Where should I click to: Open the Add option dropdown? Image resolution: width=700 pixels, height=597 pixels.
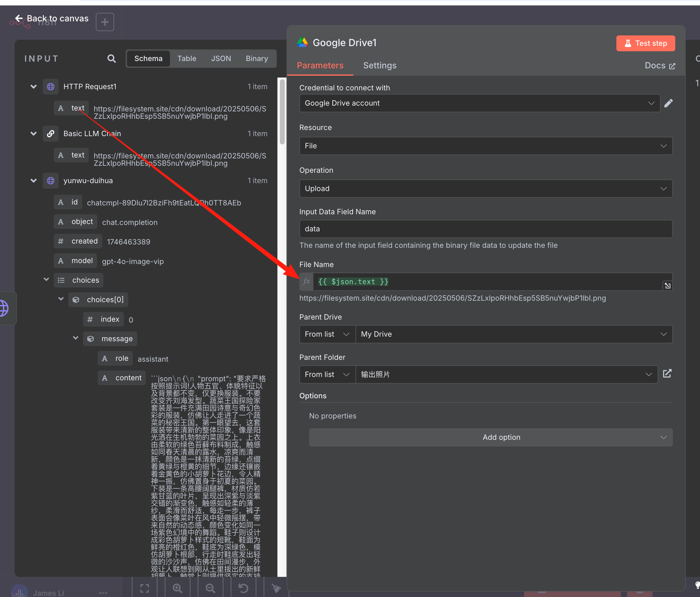[x=491, y=437]
